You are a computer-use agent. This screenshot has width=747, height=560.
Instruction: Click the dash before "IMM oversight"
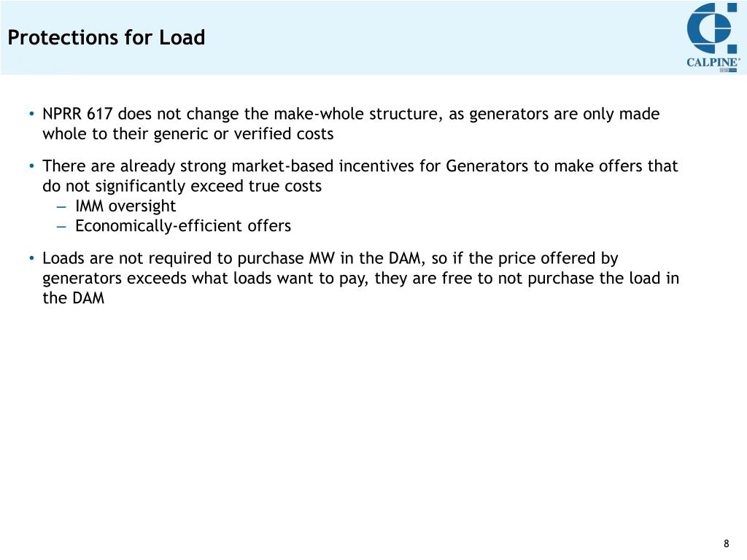coord(61,207)
